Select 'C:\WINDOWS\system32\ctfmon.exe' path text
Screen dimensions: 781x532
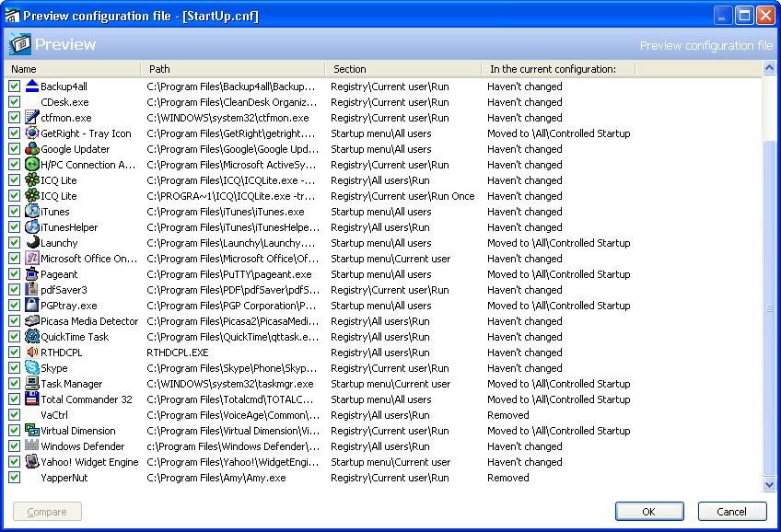[227, 118]
